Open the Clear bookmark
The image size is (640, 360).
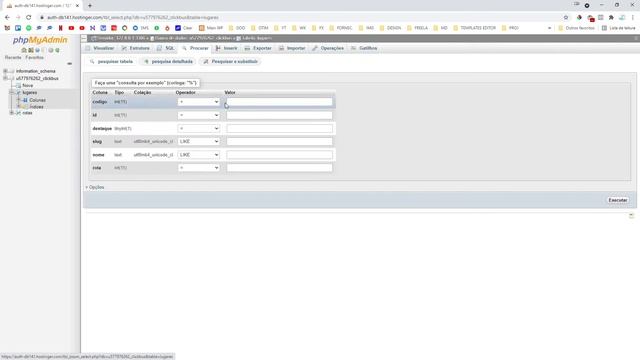click(184, 28)
